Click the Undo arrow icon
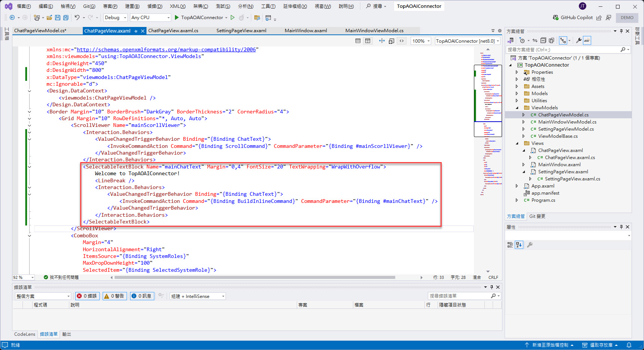This screenshot has width=644, height=350. coord(77,18)
